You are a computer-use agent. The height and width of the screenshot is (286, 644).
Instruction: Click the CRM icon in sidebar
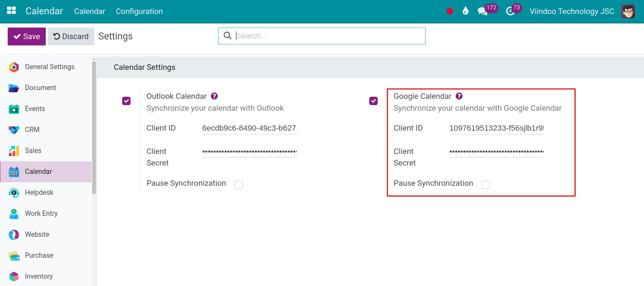(x=14, y=130)
